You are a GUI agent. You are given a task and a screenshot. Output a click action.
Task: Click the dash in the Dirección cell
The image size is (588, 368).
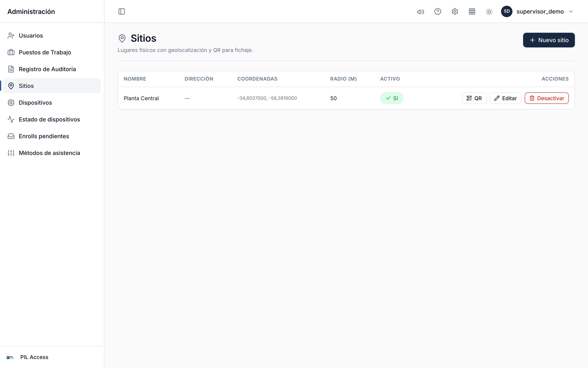tap(187, 98)
